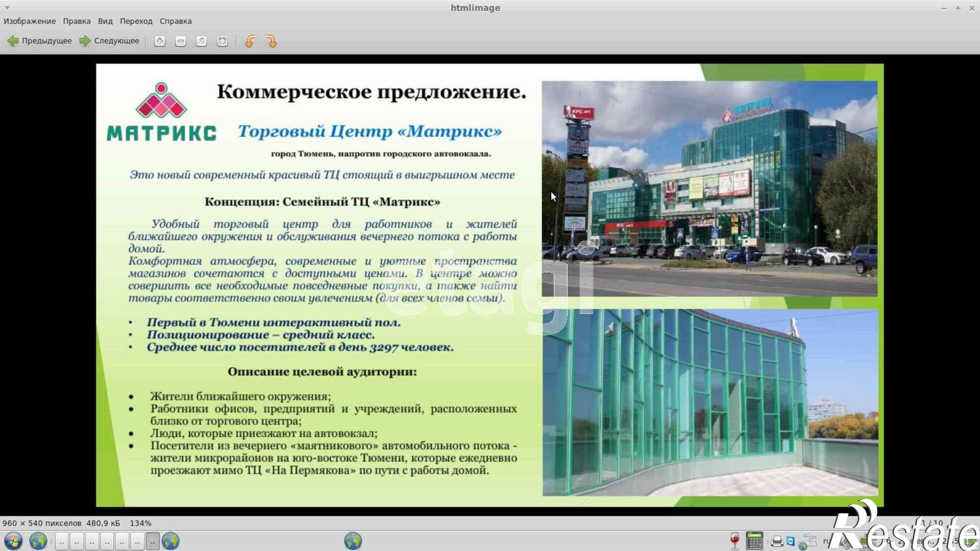The image size is (980, 551).
Task: Click the network connection tray icon
Action: point(808,541)
